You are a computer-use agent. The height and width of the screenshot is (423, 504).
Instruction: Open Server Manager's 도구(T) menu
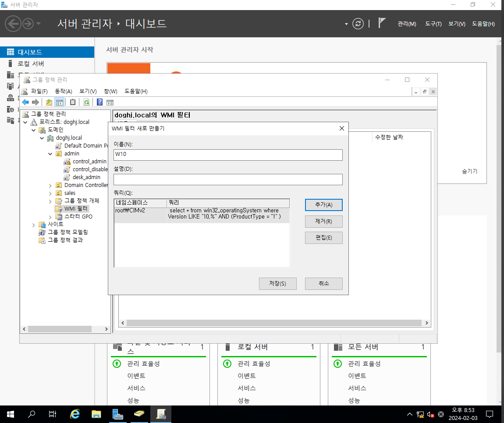point(433,24)
